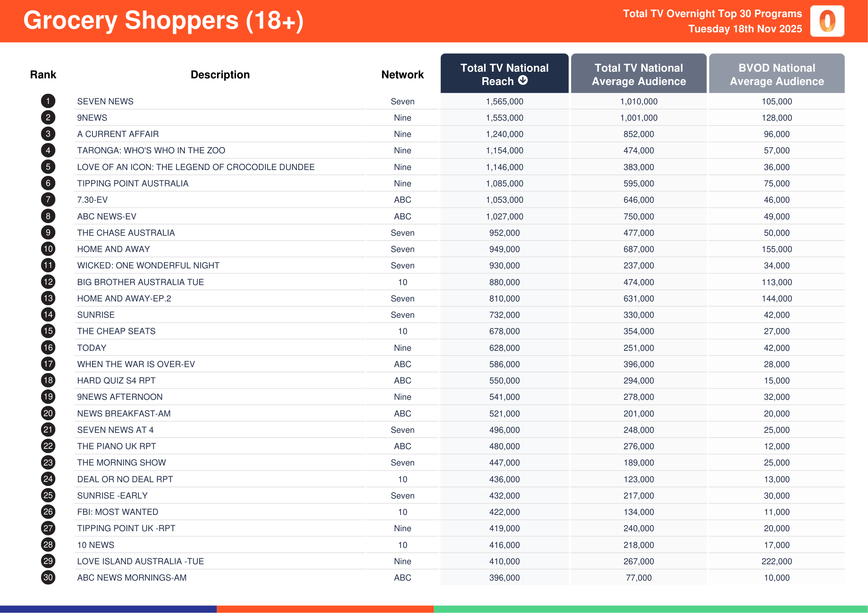Click the orange logo icon top right
The width and height of the screenshot is (868, 614).
(x=827, y=21)
